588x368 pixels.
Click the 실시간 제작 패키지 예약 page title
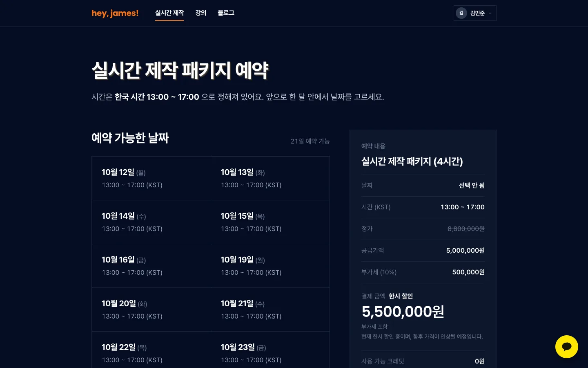pos(180,70)
